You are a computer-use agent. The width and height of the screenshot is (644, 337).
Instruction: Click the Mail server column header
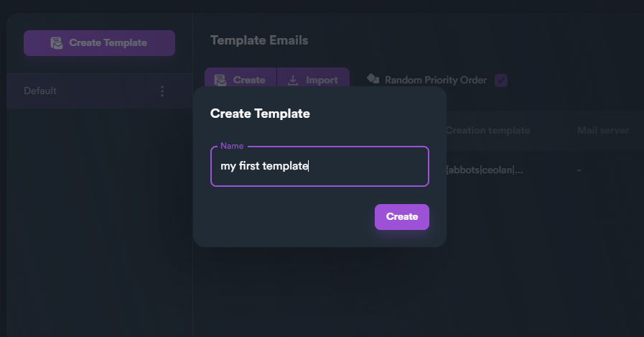click(x=603, y=131)
